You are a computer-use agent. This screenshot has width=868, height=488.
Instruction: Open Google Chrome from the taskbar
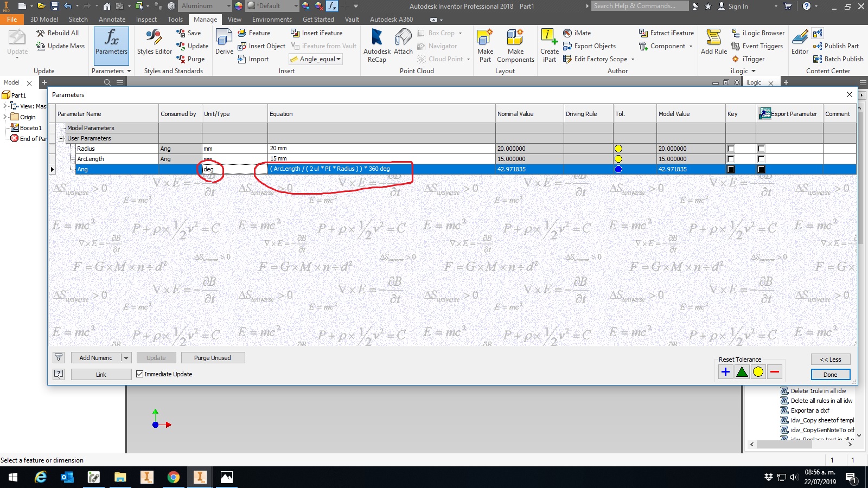coord(174,477)
